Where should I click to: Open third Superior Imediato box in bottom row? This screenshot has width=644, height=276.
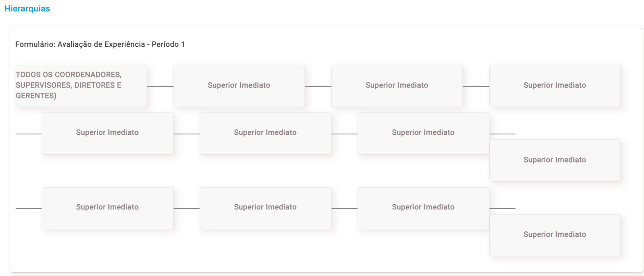tap(423, 208)
